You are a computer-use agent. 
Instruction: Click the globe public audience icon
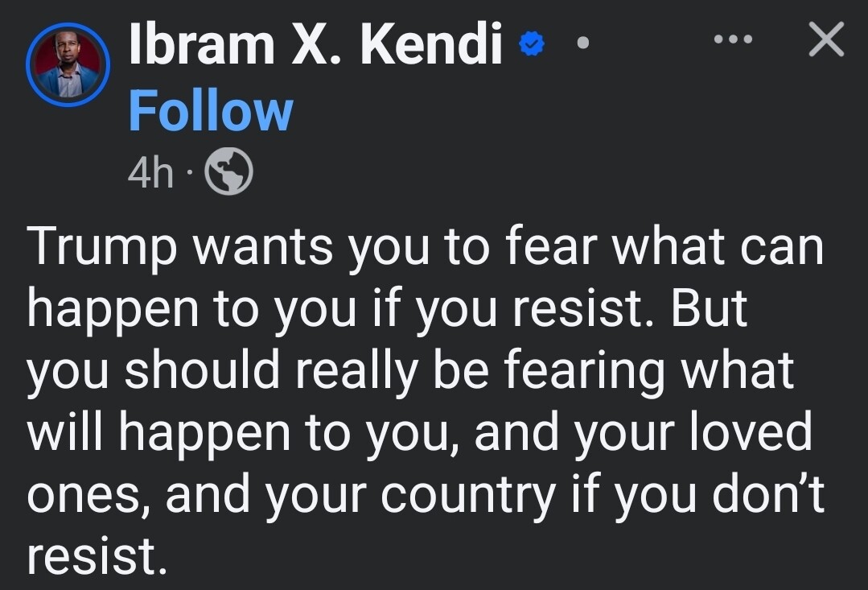click(228, 171)
